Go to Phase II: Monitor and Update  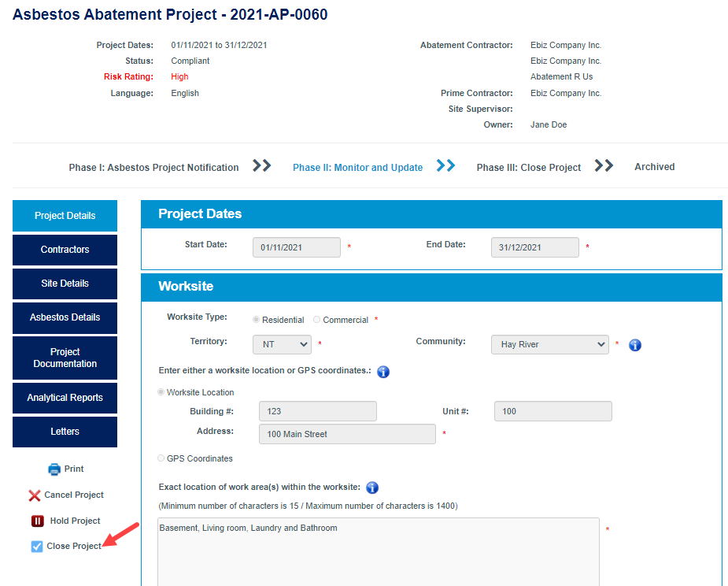357,167
